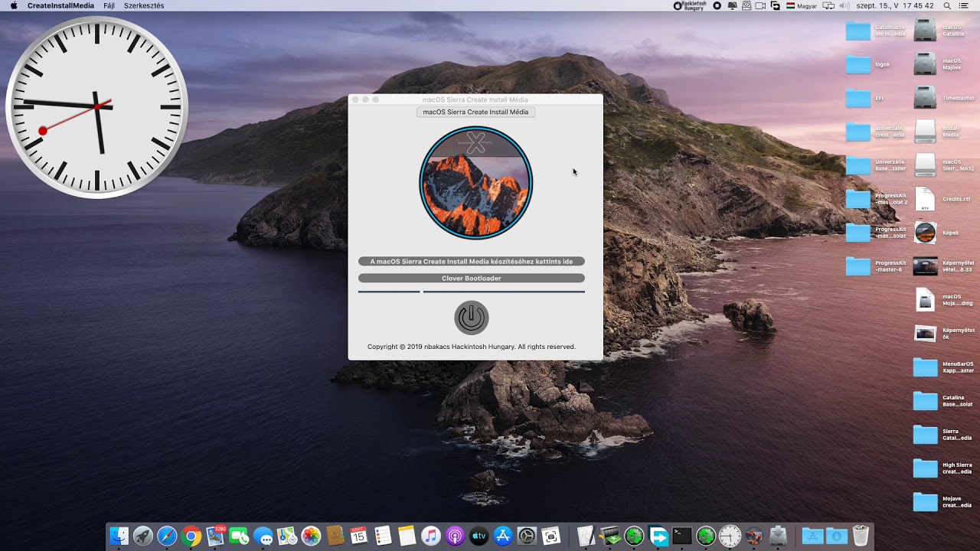The height and width of the screenshot is (551, 980).
Task: Open Google Chrome from the Dock
Action: pyautogui.click(x=191, y=536)
